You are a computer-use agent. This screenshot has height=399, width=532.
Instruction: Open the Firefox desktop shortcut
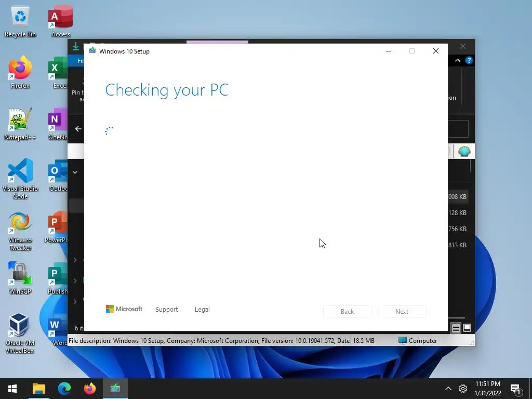pyautogui.click(x=20, y=73)
